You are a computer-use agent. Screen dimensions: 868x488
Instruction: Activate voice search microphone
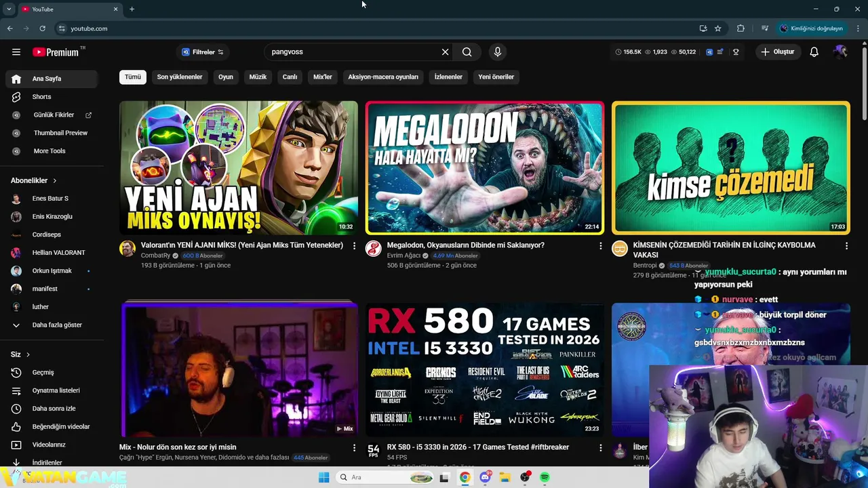click(498, 52)
